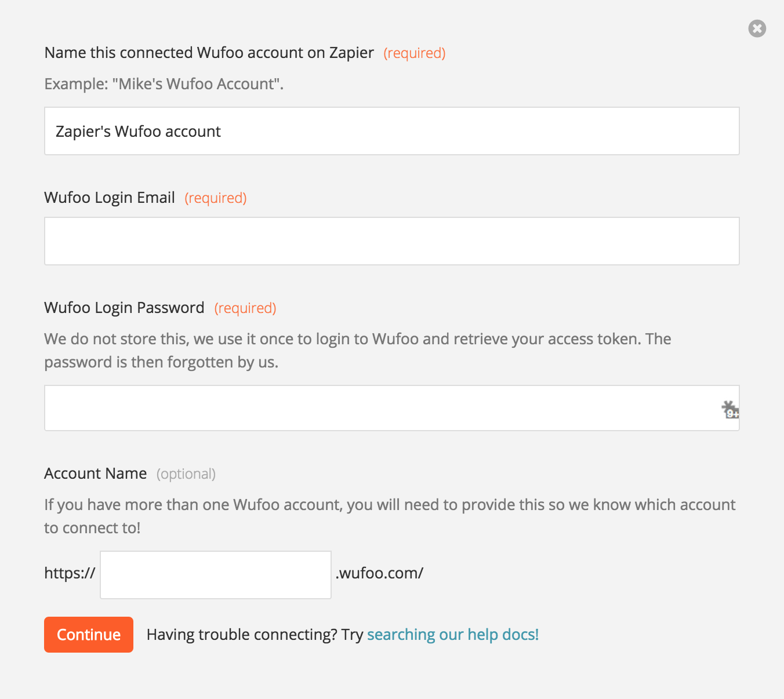Close the Wufoo connection dialog
The height and width of the screenshot is (699, 784).
point(757,28)
